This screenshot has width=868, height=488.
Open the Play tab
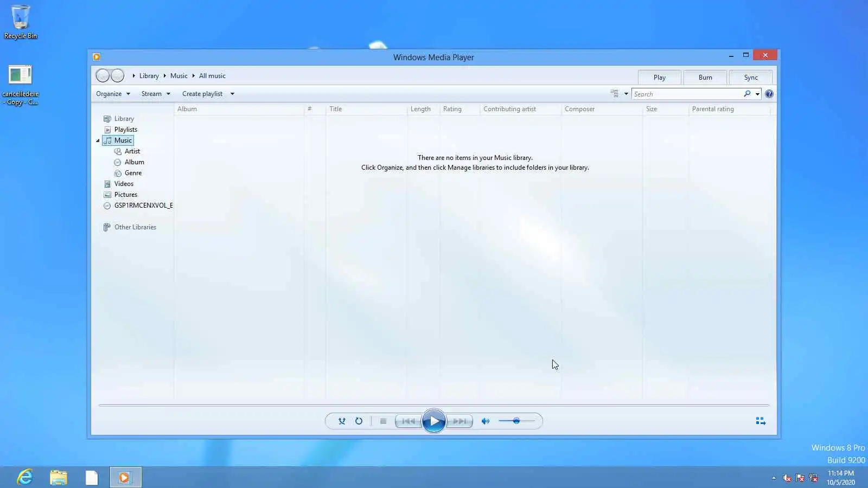[660, 78]
